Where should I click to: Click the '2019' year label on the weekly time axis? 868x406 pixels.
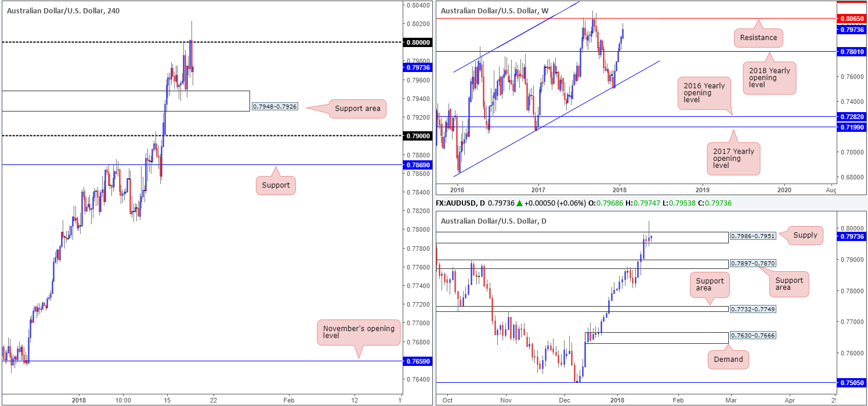coord(702,189)
